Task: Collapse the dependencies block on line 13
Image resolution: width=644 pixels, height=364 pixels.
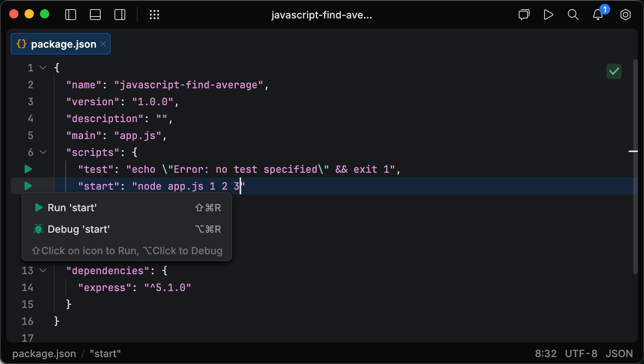Action: 43,270
